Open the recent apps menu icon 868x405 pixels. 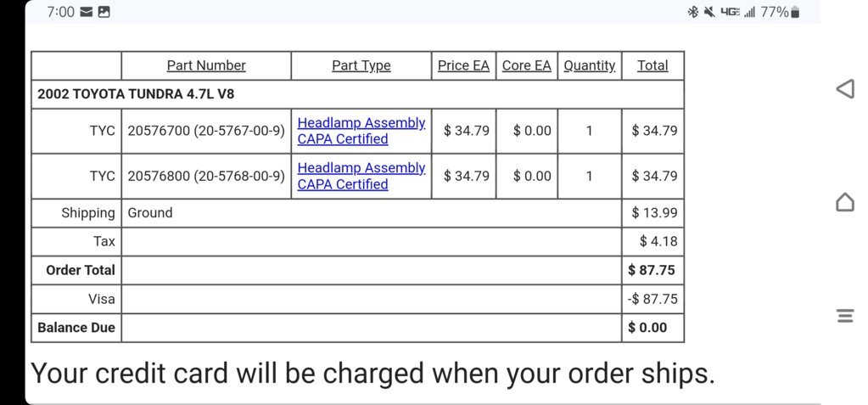[x=845, y=317]
